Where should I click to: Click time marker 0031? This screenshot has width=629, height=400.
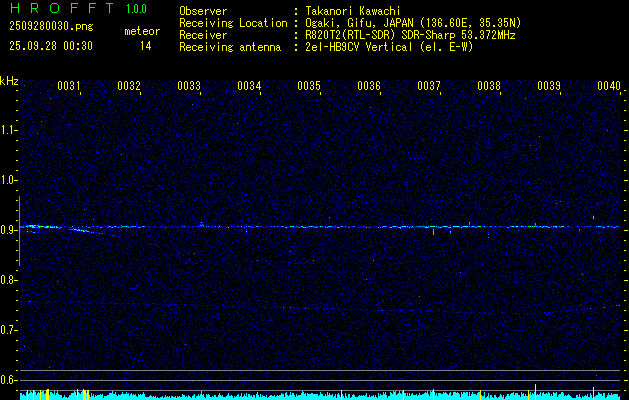click(69, 86)
